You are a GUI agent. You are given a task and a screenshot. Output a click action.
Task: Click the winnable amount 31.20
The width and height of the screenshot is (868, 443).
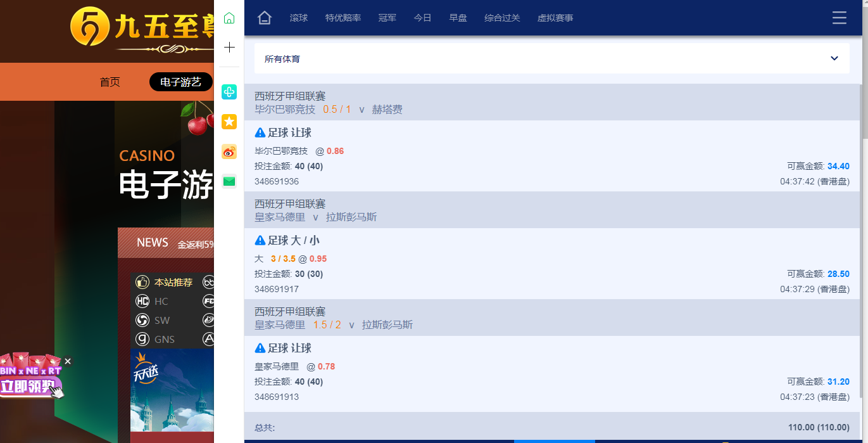coord(838,382)
